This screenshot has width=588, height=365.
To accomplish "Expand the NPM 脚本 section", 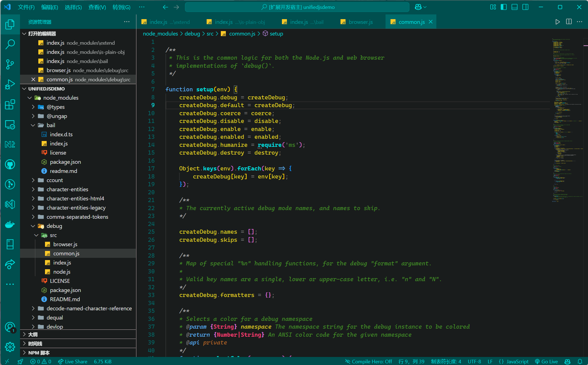I will click(78, 353).
